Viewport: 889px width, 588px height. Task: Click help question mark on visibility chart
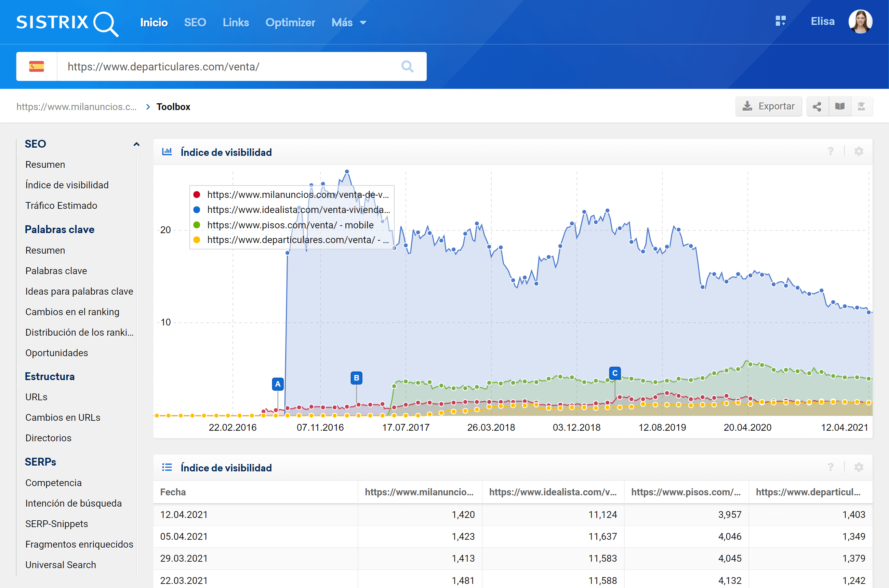point(831,151)
